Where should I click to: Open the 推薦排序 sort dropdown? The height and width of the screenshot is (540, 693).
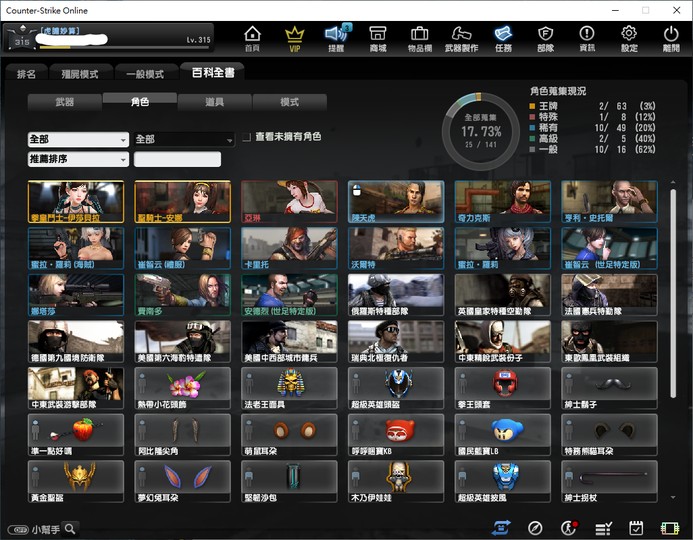(78, 159)
